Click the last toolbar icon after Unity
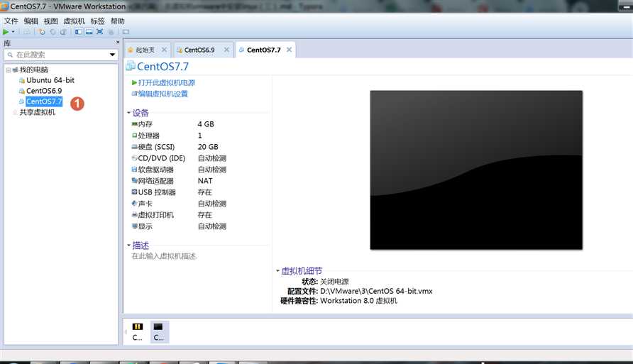Screen dimensions: 633x364 coord(126,31)
